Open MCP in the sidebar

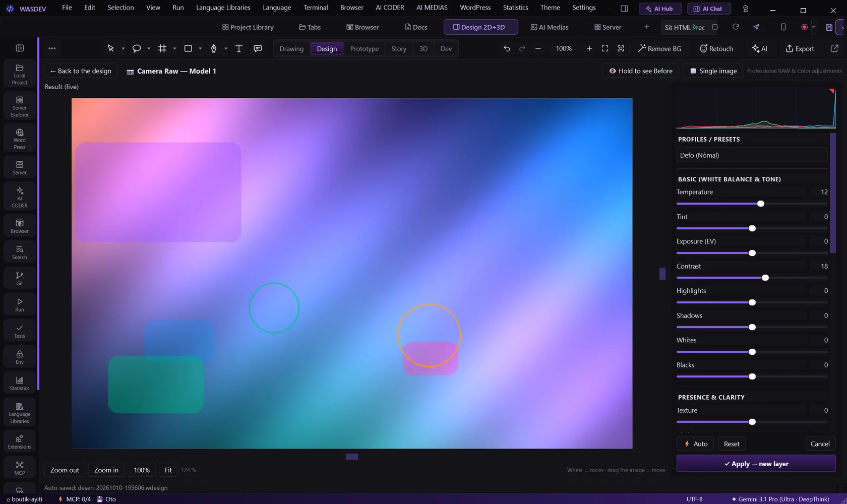point(20,468)
